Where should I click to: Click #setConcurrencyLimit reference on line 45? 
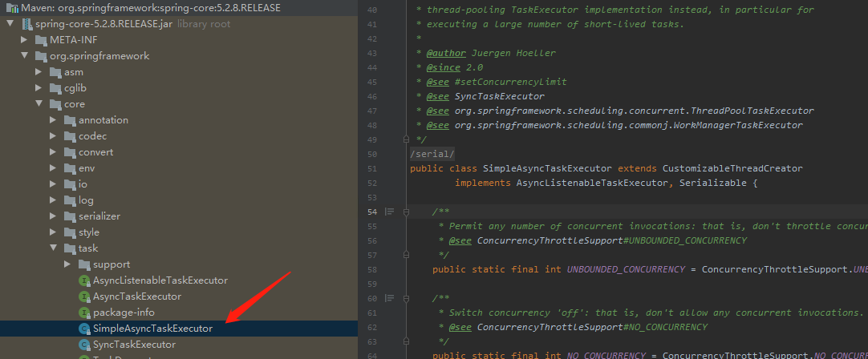510,82
